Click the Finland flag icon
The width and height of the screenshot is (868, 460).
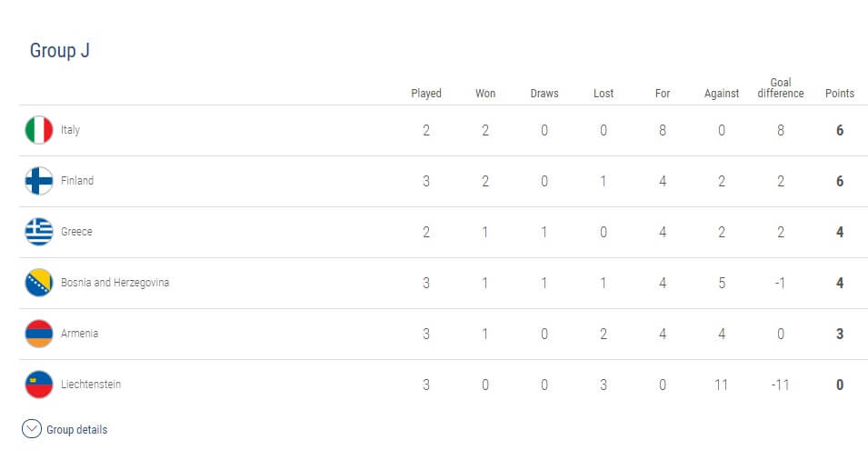[39, 181]
